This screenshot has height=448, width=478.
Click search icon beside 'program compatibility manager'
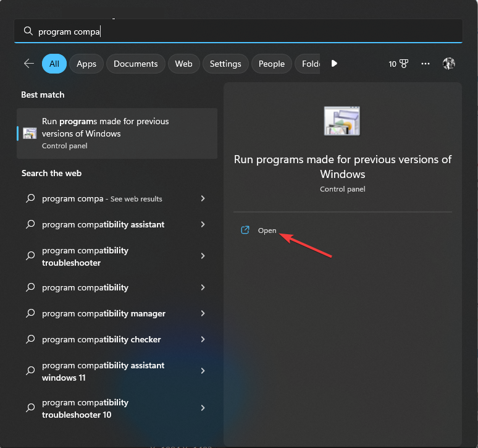click(30, 313)
